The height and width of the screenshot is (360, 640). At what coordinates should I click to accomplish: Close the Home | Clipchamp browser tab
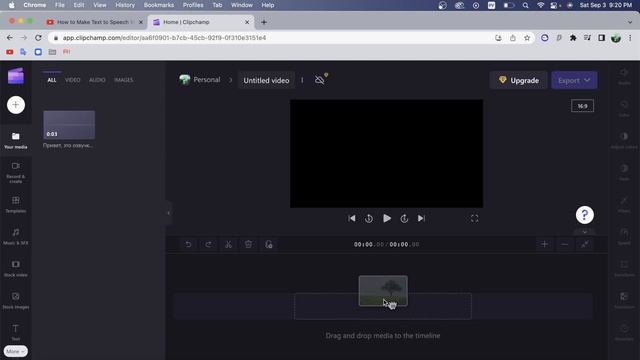click(x=247, y=22)
